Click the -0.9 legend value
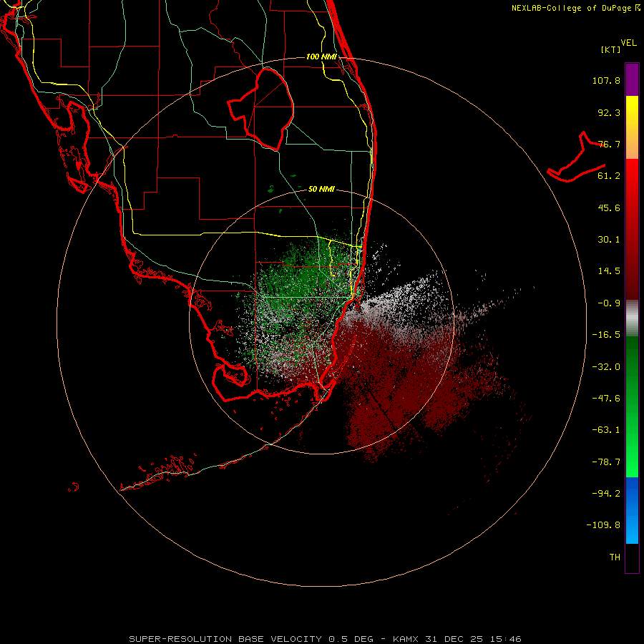Viewport: 644px width, 644px height. pos(609,303)
